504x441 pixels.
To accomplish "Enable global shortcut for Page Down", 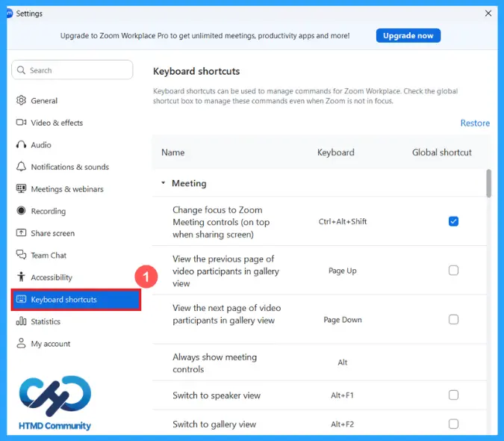I will (453, 319).
